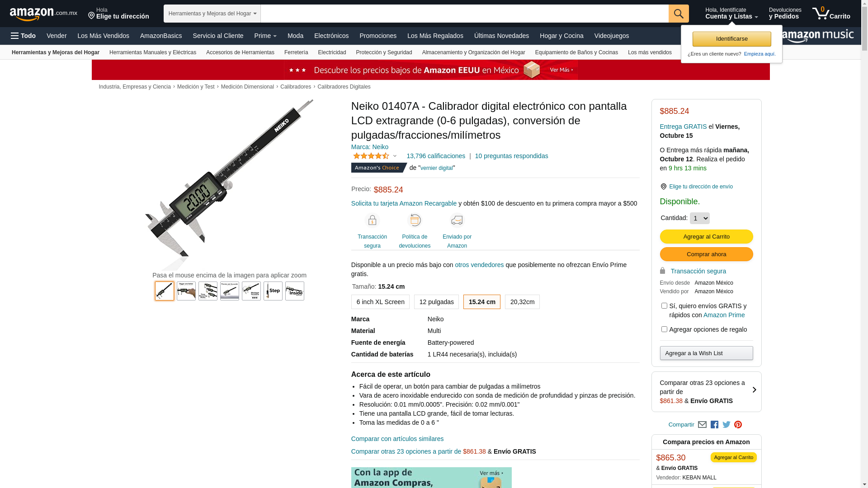Select the Step product thumbnail image

pos(273,291)
